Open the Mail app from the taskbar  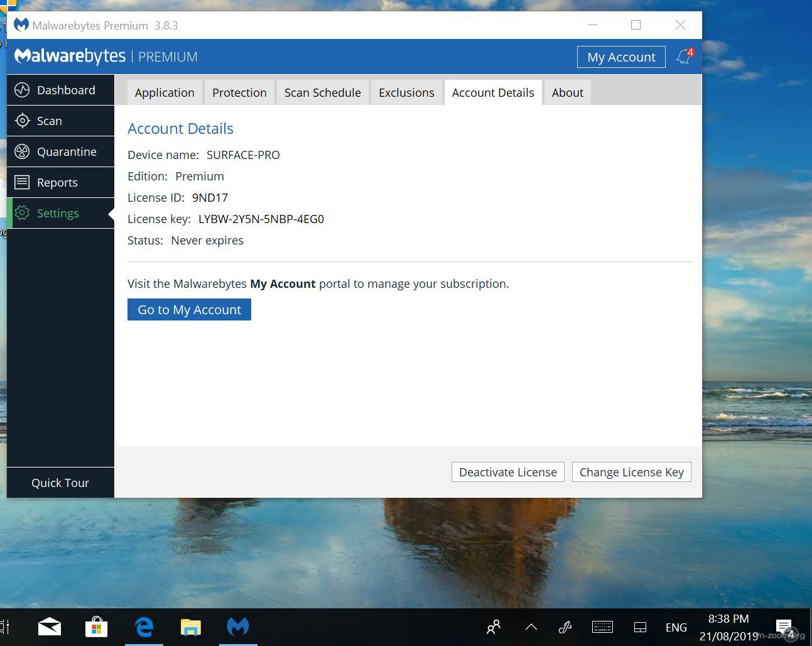point(50,627)
